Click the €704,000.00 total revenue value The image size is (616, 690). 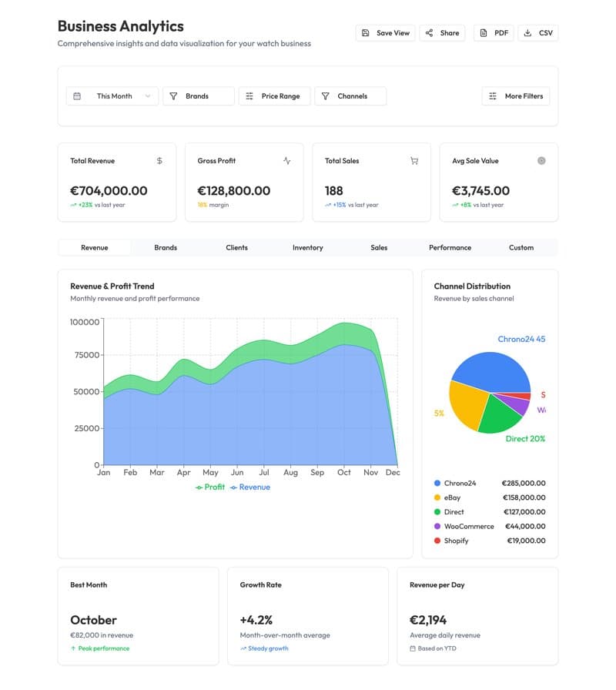click(x=109, y=190)
